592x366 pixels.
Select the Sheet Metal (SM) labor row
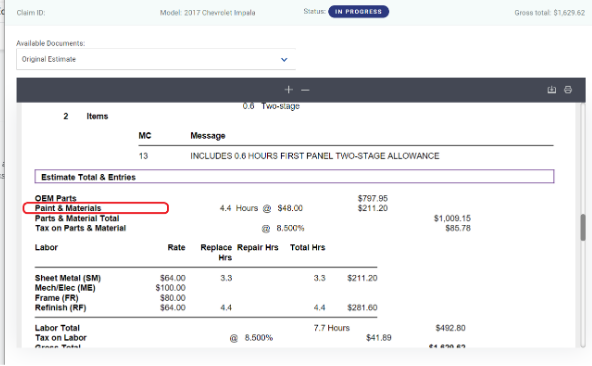coord(206,278)
